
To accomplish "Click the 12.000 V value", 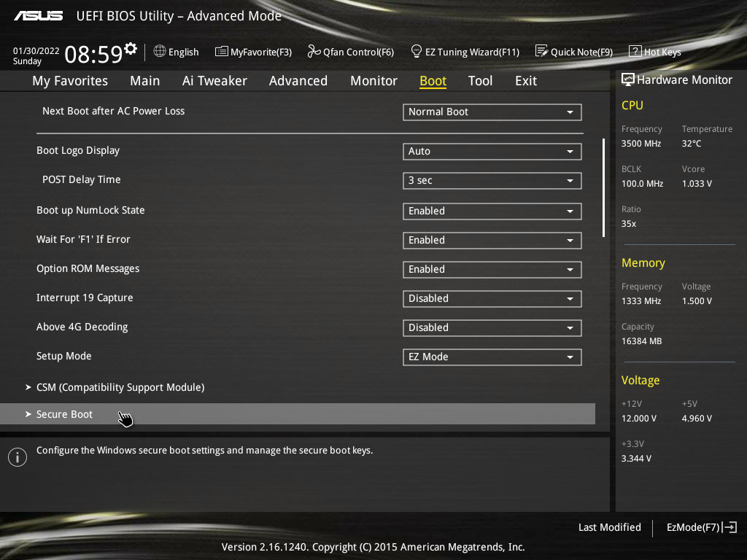I will pyautogui.click(x=639, y=418).
